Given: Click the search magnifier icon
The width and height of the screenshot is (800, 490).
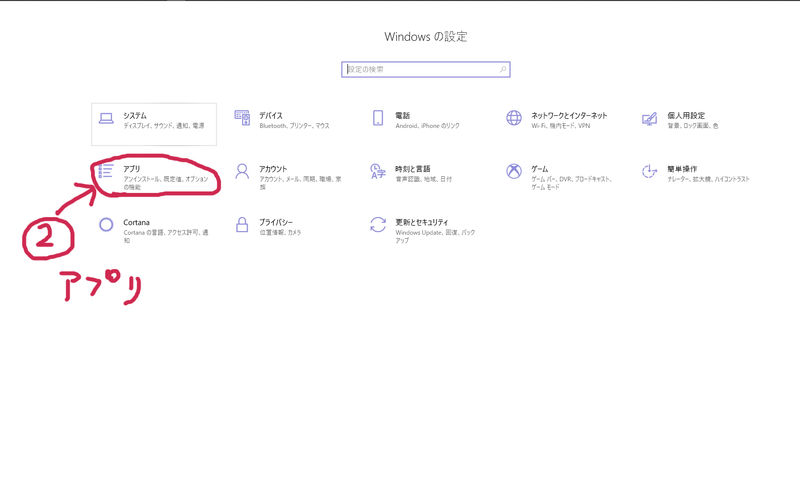Looking at the screenshot, I should tap(503, 69).
